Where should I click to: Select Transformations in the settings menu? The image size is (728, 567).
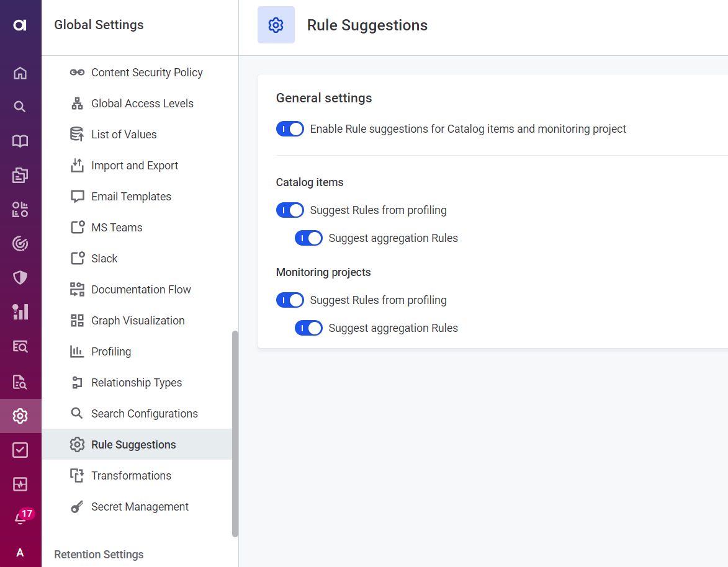[131, 476]
